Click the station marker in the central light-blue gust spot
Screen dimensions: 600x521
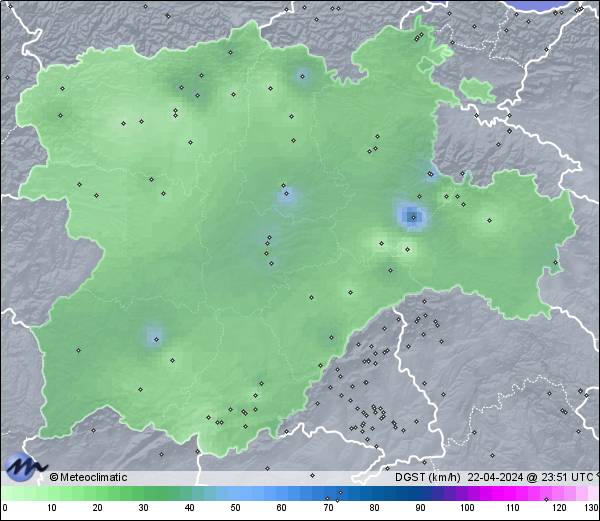287,194
